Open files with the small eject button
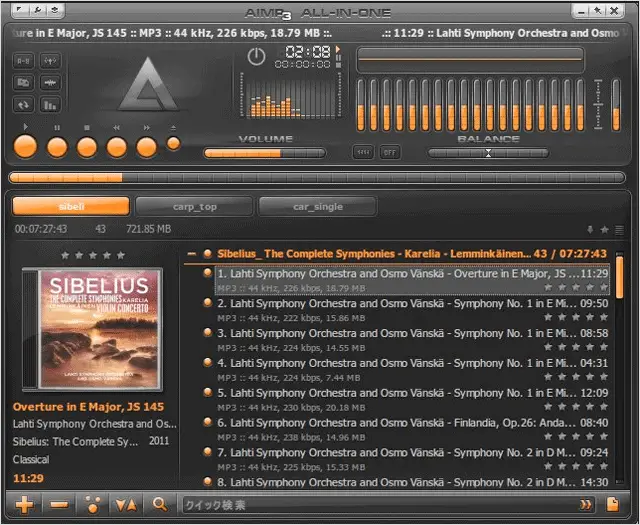The height and width of the screenshot is (525, 640). click(x=173, y=144)
